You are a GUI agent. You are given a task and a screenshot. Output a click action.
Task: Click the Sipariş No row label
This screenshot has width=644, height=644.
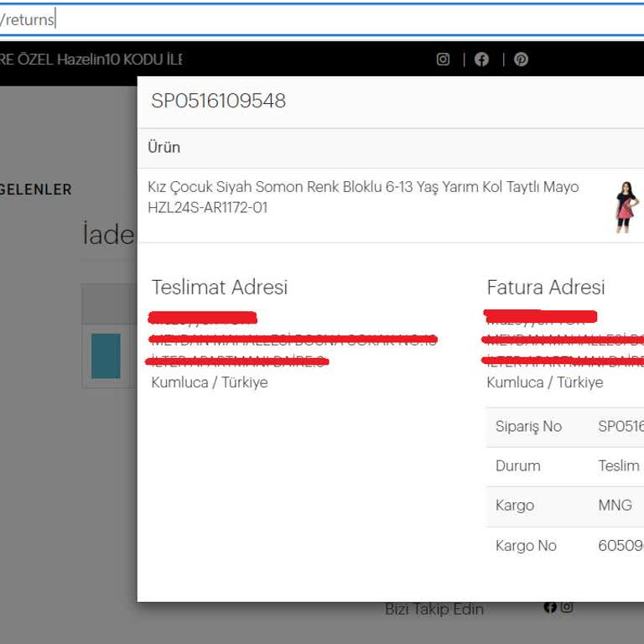[x=528, y=426]
